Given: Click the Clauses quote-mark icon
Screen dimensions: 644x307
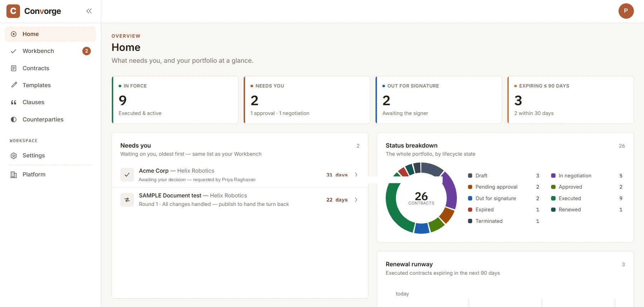Looking at the screenshot, I should click(x=14, y=102).
